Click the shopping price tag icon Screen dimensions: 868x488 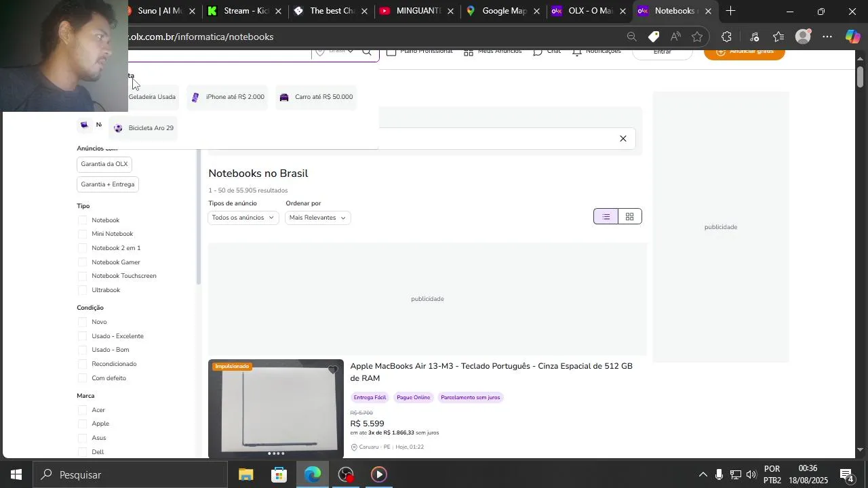654,37
